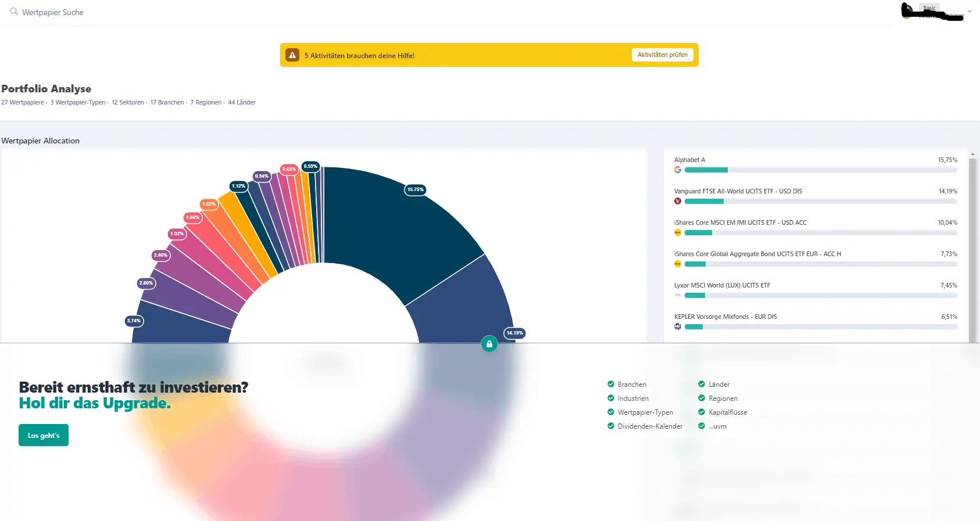Click the KEPLER Vorsorge Mixfonds logo icon

678,326
